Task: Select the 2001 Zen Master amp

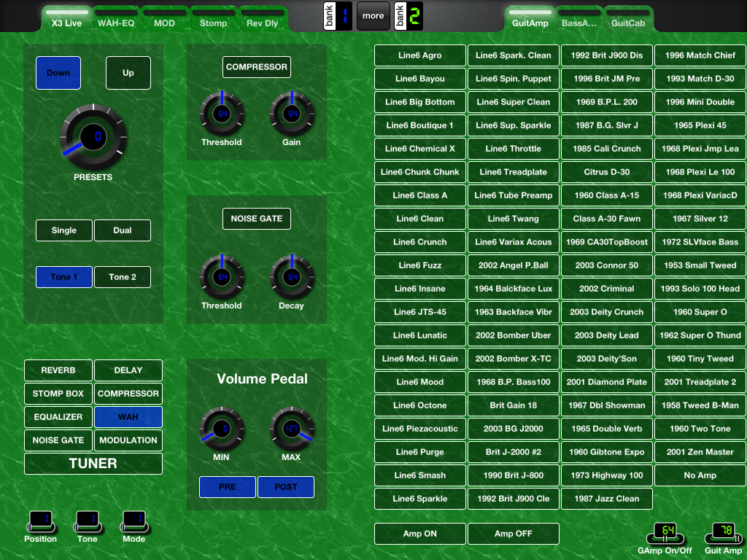Action: (700, 452)
